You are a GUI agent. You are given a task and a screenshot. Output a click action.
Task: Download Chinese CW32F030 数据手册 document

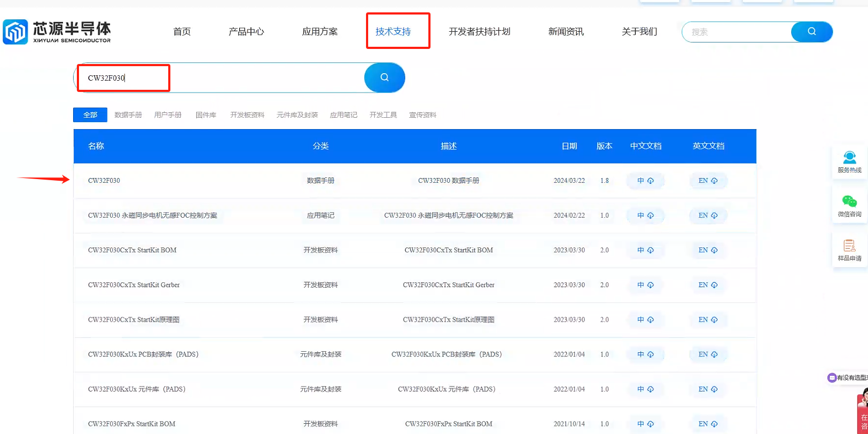pos(645,181)
